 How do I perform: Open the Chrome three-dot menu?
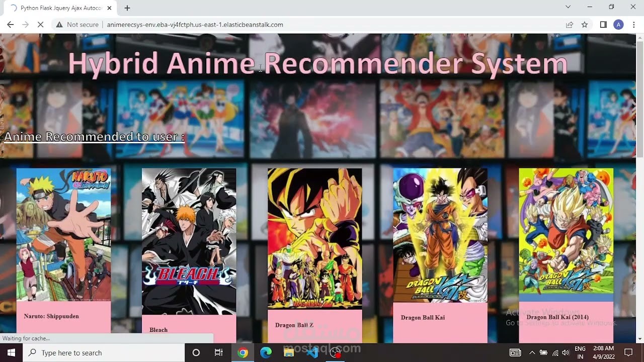click(x=633, y=25)
